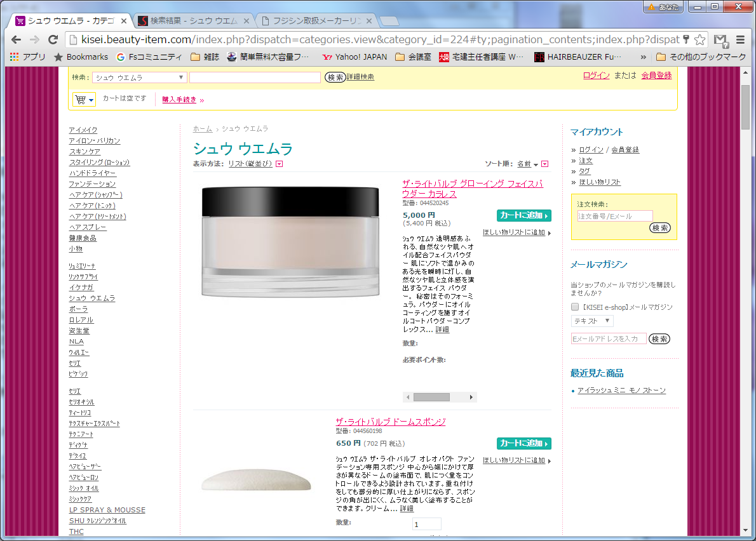
Task: Open the テキスト format dropdown
Action: point(591,321)
